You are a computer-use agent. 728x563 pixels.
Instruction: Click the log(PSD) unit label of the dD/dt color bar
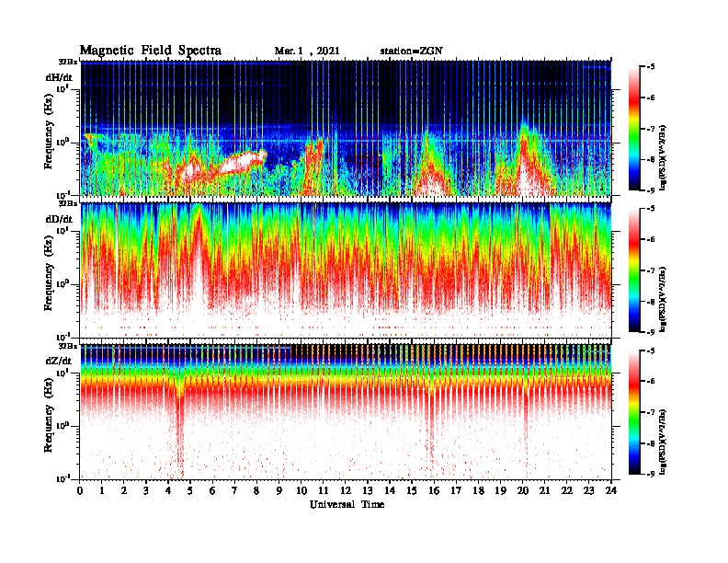tap(663, 299)
